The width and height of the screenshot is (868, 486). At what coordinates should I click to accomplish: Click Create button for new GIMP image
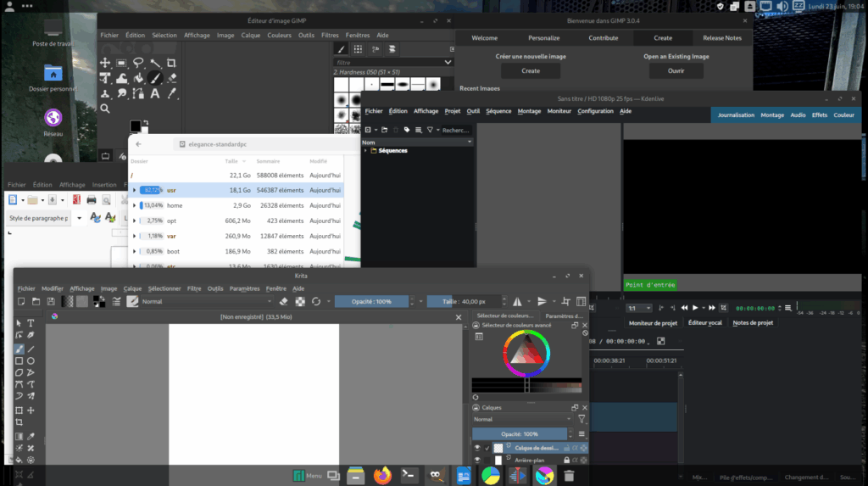coord(531,71)
